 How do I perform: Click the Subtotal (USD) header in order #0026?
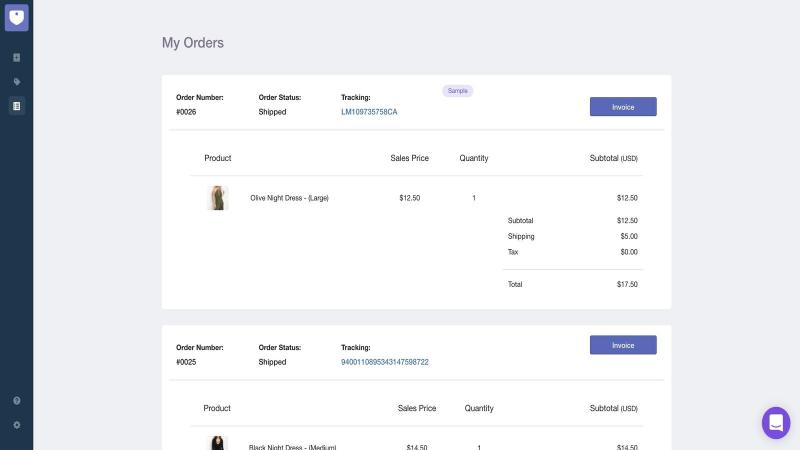click(614, 158)
